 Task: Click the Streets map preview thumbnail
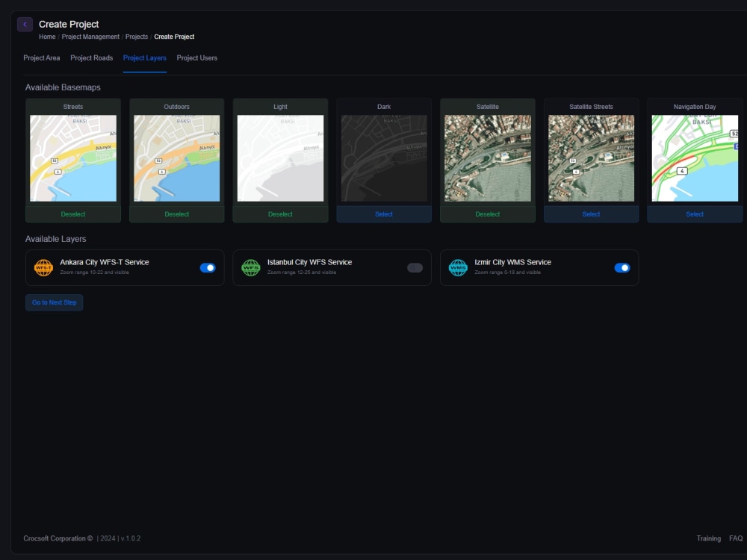pos(73,158)
